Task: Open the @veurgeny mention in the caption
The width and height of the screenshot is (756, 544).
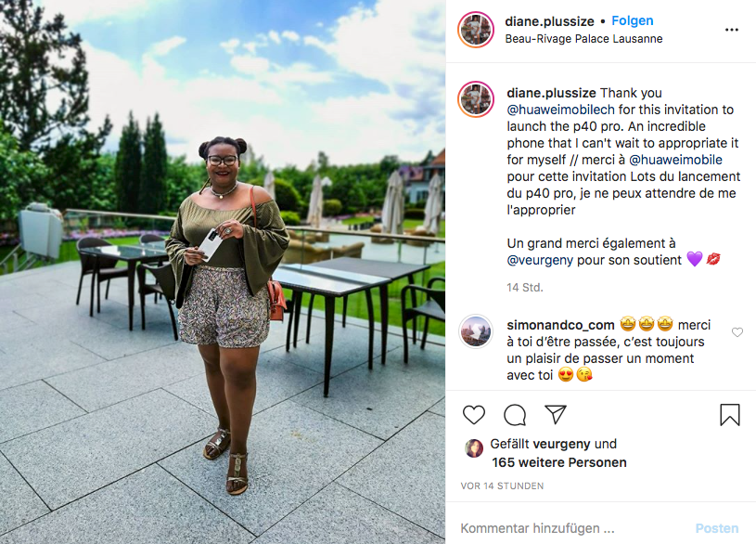Action: tap(540, 260)
